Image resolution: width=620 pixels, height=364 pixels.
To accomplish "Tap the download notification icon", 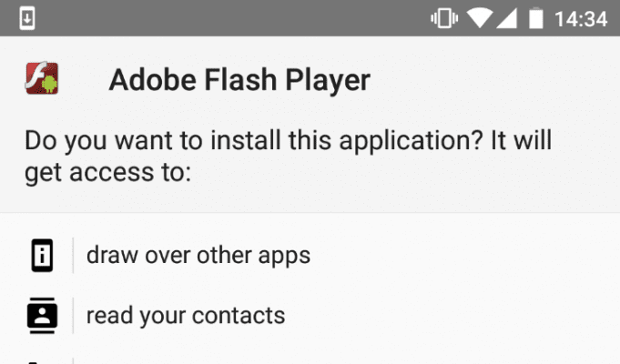I will (x=27, y=18).
